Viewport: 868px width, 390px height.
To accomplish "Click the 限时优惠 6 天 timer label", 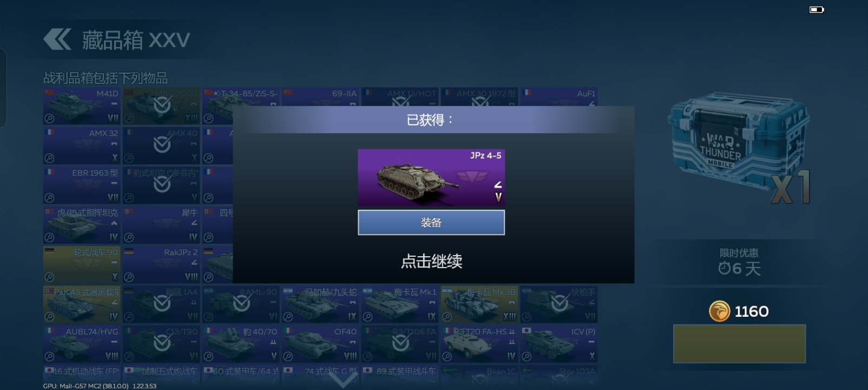I will (739, 262).
